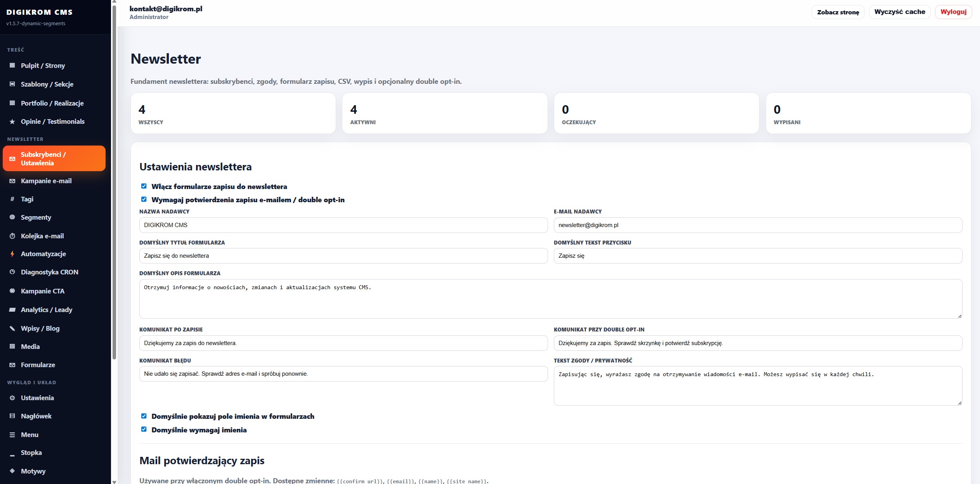Click the hash icon beside Tagi
980x484 pixels.
(x=12, y=199)
